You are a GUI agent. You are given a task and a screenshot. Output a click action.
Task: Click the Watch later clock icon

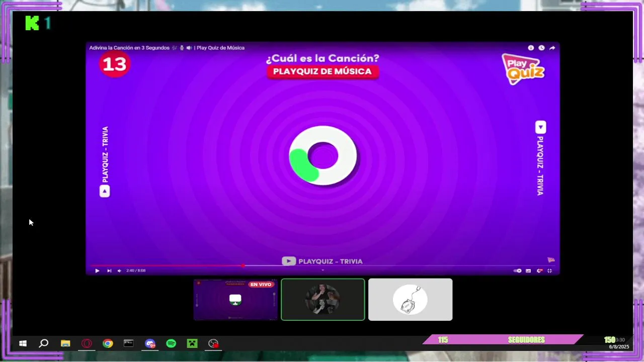(x=541, y=48)
